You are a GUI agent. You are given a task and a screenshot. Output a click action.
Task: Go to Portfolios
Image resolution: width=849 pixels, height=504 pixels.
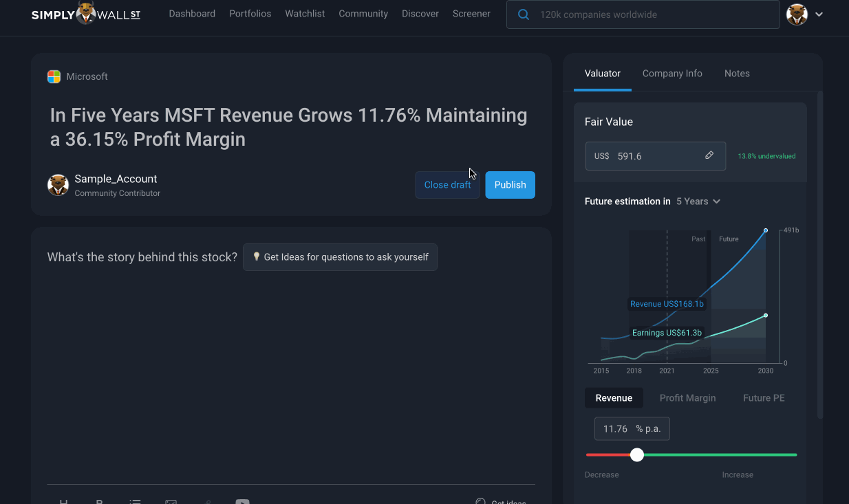(250, 14)
